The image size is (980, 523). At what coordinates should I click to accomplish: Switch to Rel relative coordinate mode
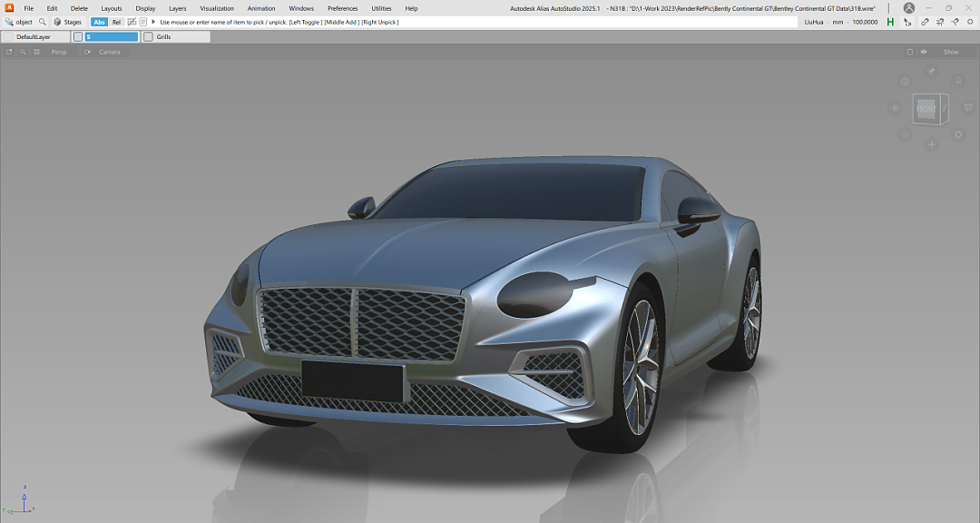pos(116,22)
